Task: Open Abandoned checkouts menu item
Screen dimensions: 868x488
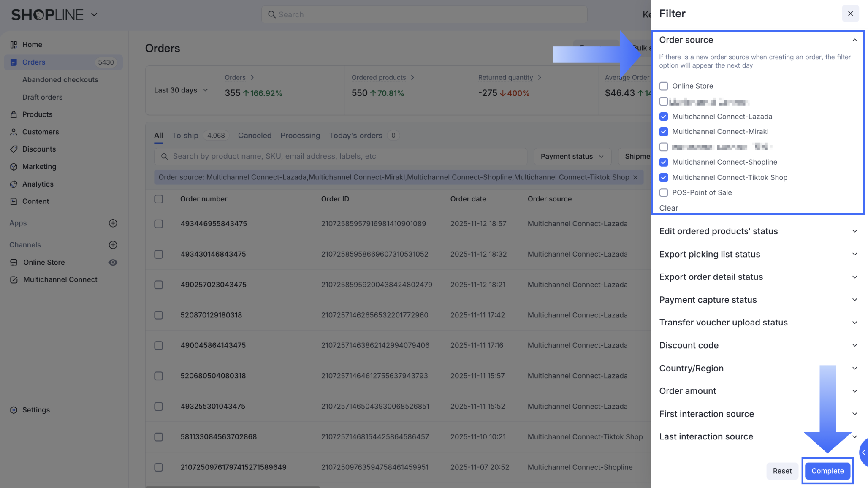Action: tap(60, 80)
